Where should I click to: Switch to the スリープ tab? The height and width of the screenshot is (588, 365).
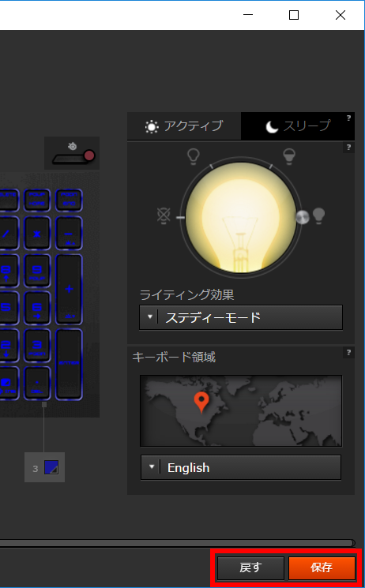coord(298,126)
